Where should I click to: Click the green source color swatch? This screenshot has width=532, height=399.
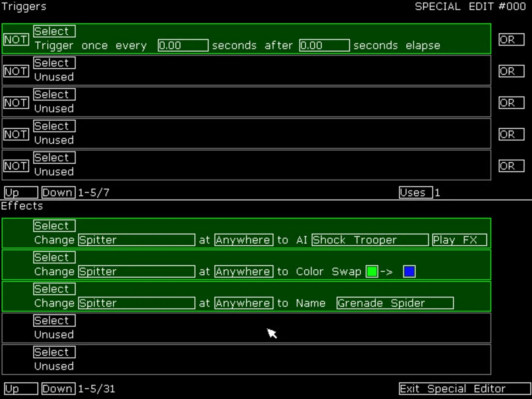click(x=372, y=272)
